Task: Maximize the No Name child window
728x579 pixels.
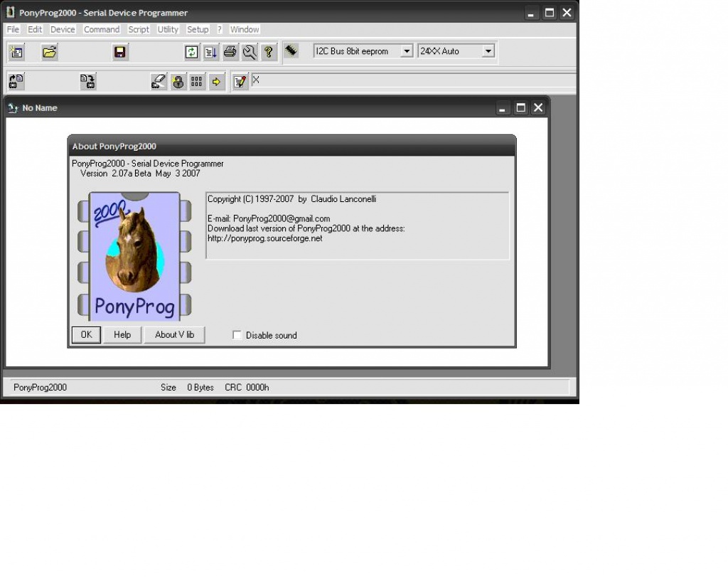Action: pos(521,108)
